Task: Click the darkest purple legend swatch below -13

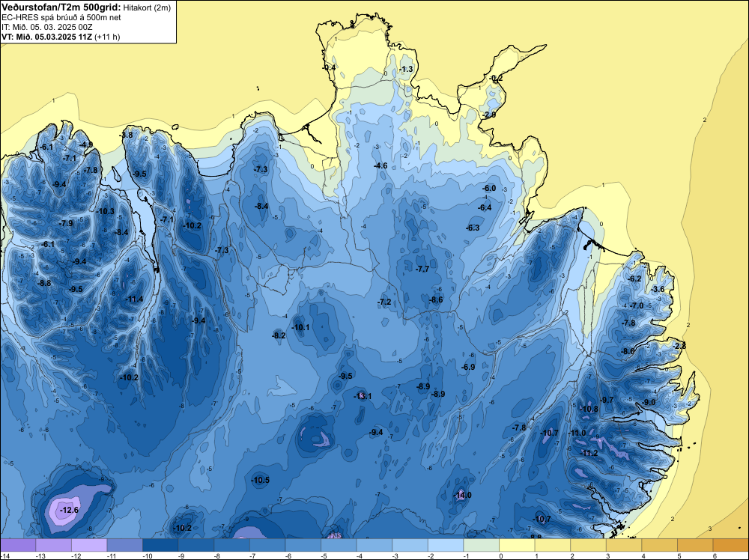Action: coord(18,545)
